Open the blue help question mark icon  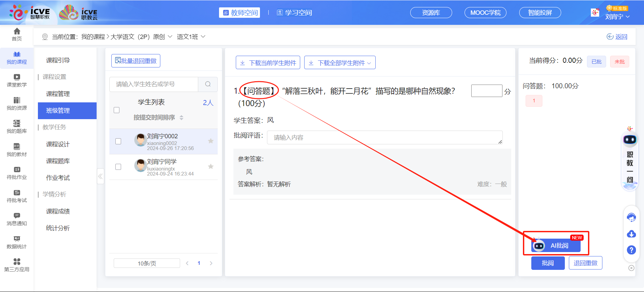631,250
